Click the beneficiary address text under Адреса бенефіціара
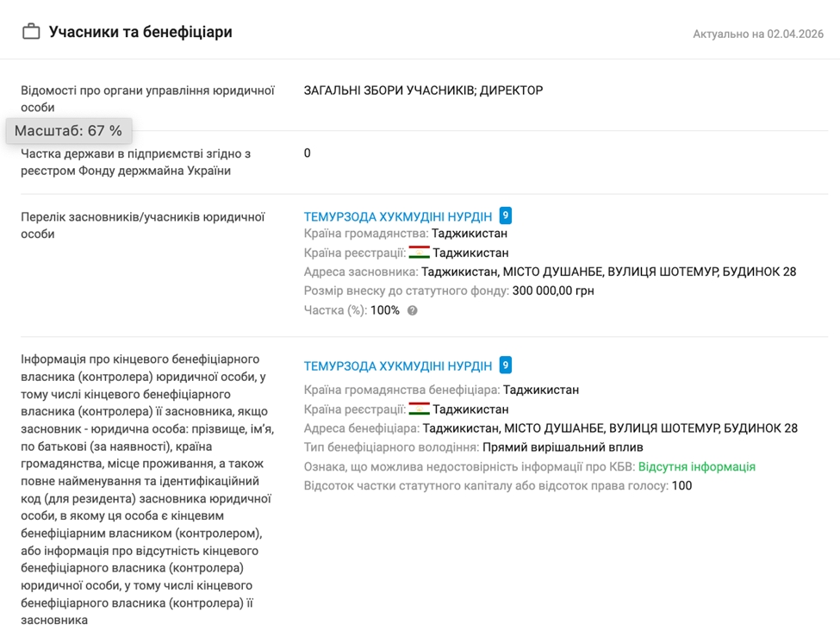This screenshot has width=840, height=643. [610, 428]
